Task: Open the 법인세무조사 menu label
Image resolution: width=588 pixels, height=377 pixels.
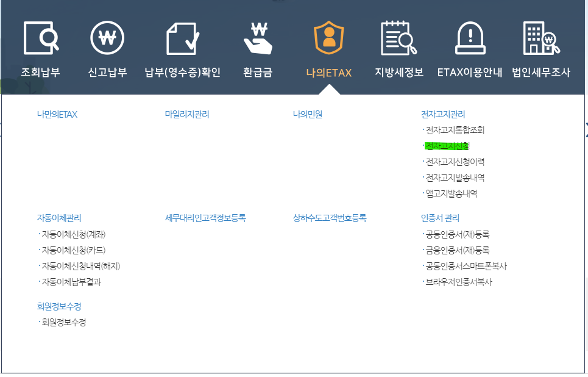Action: tap(541, 72)
